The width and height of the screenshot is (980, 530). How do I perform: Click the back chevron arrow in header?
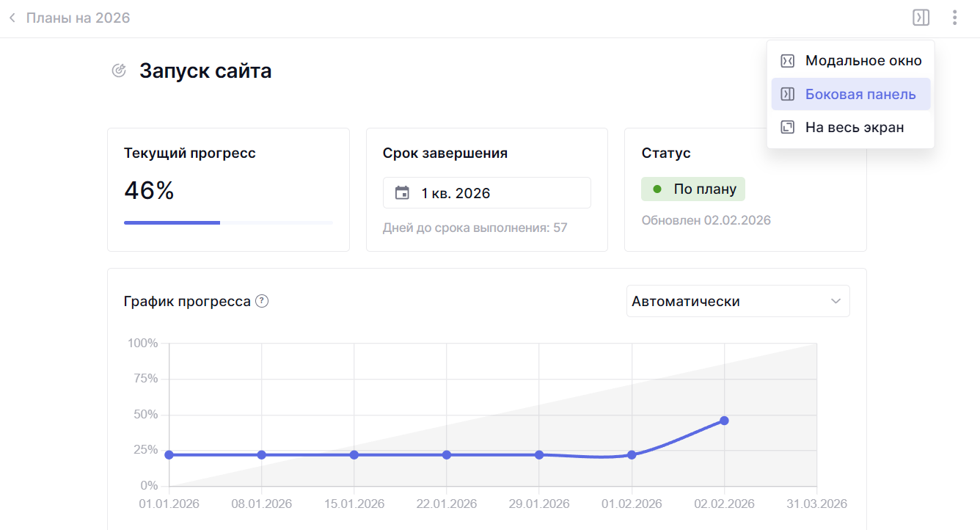[x=12, y=18]
